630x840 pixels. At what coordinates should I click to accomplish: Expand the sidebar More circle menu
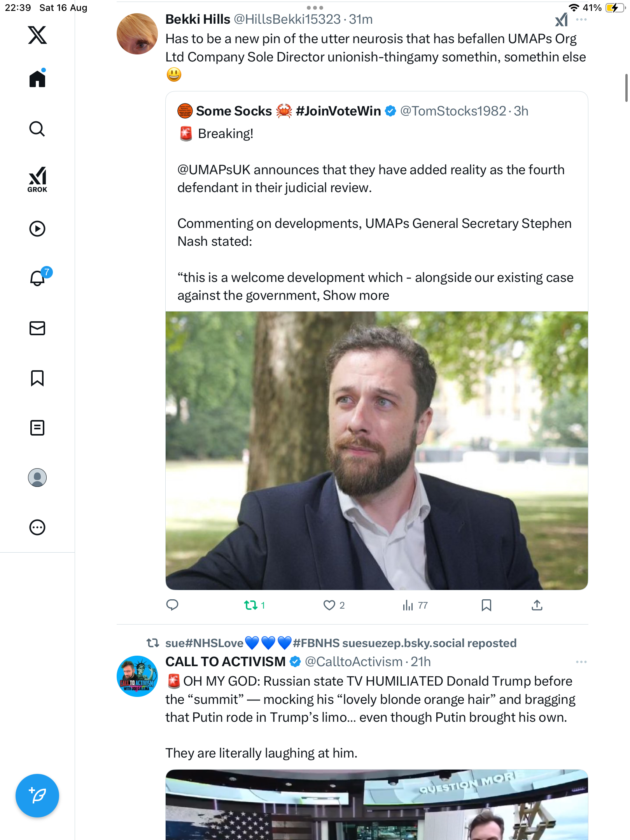(37, 527)
